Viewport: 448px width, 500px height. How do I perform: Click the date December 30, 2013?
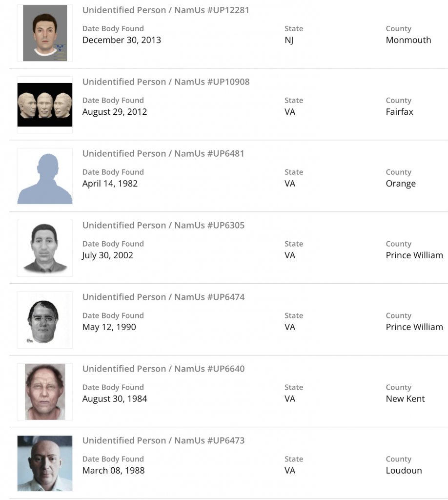pyautogui.click(x=122, y=40)
